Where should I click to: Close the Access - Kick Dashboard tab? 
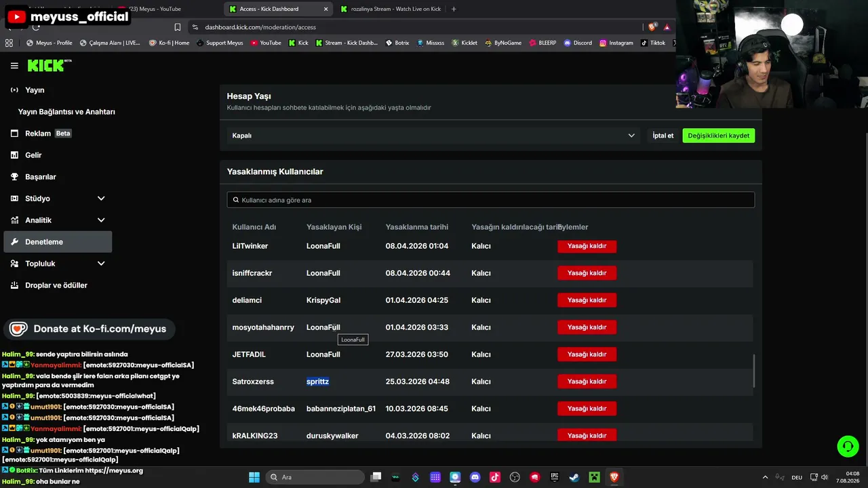coord(325,9)
